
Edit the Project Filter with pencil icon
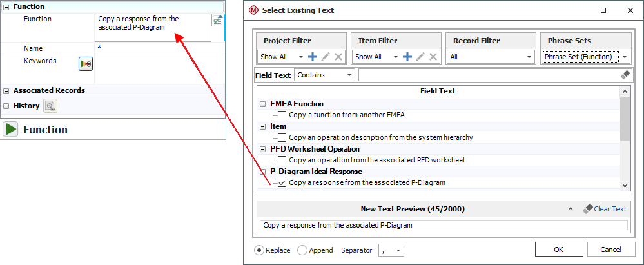pos(326,57)
